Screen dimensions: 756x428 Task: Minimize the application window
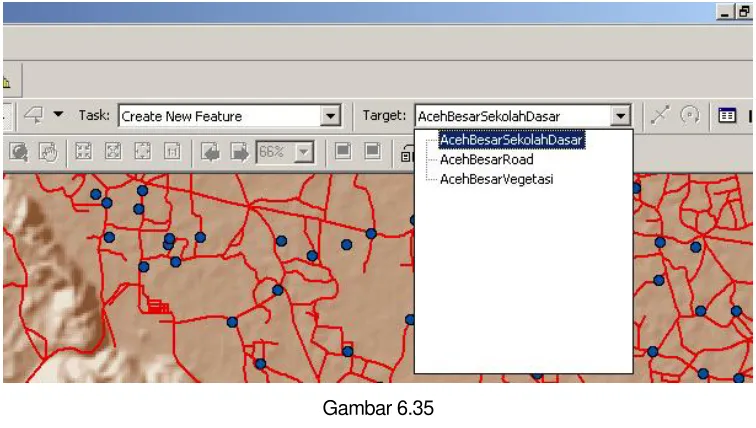724,13
